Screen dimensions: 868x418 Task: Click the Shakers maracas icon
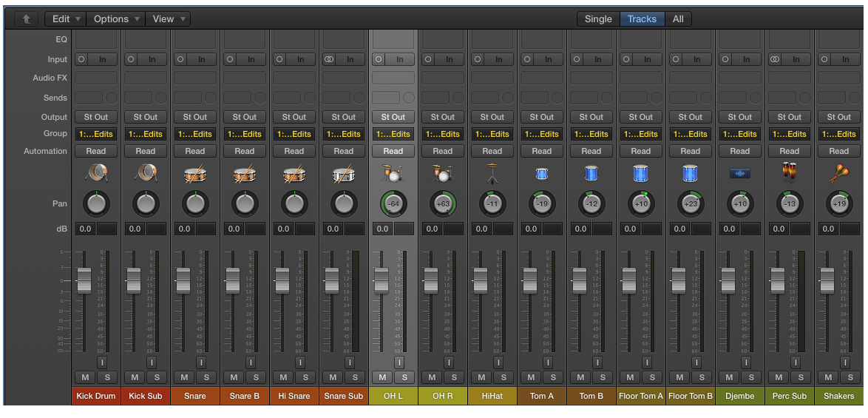point(838,174)
